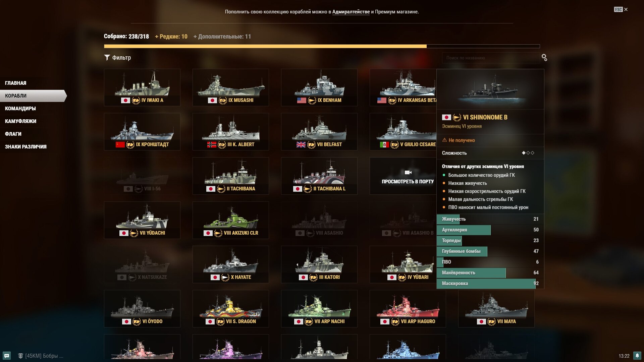
Task: Click the camera icon to view in port
Action: coord(408,172)
